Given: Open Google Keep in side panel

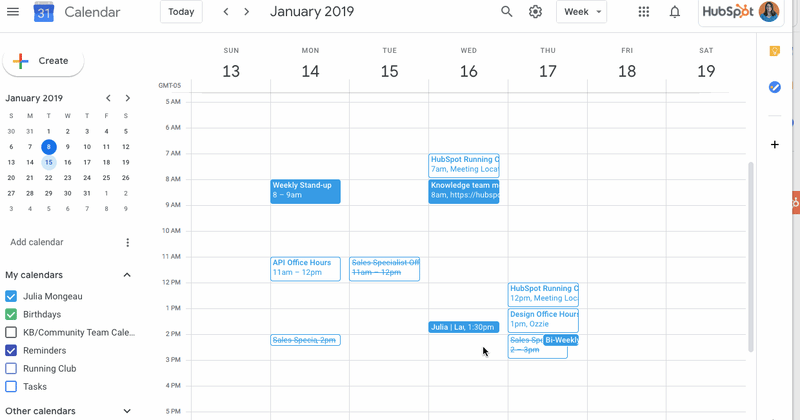Looking at the screenshot, I should click(x=774, y=51).
